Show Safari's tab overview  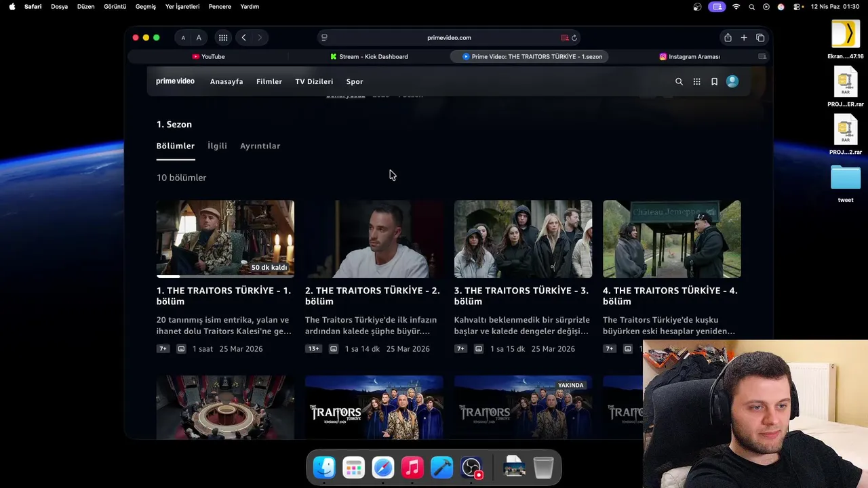pyautogui.click(x=760, y=38)
